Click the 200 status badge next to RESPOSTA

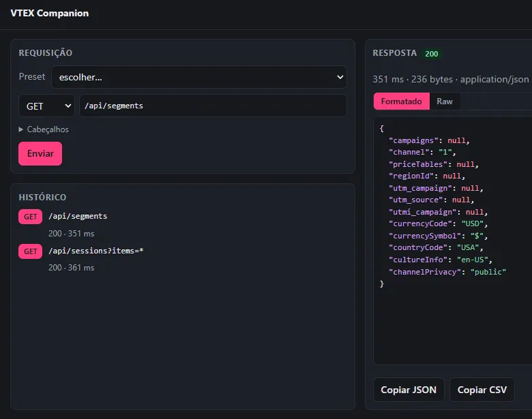tap(431, 54)
